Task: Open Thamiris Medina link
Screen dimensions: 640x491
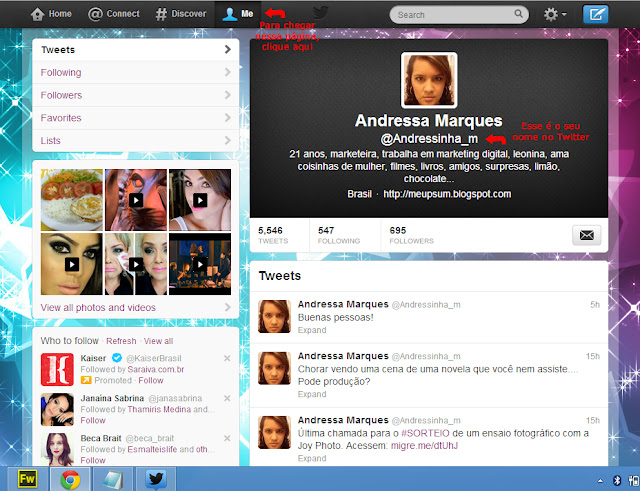Action: pyautogui.click(x=159, y=409)
